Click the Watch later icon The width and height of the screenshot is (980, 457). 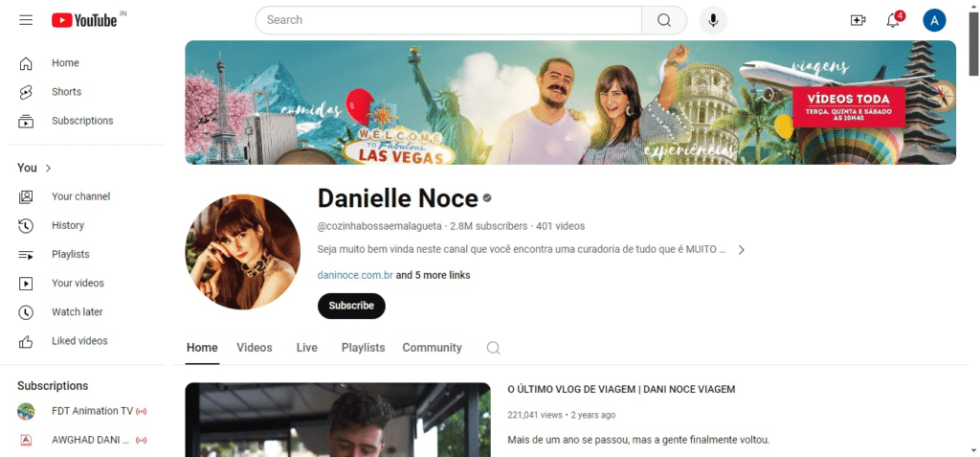(26, 311)
